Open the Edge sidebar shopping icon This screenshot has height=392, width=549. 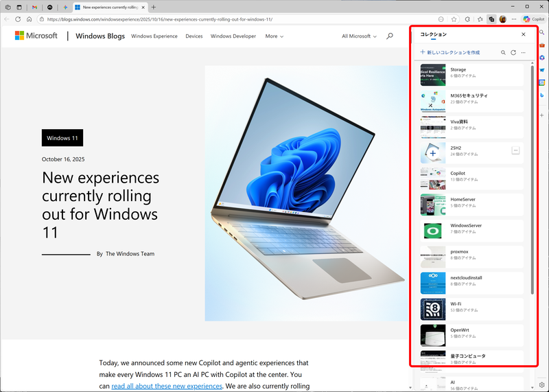click(x=542, y=45)
